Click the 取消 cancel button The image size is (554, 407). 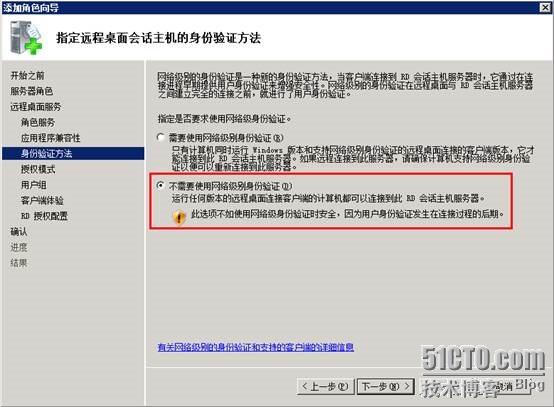point(503,387)
